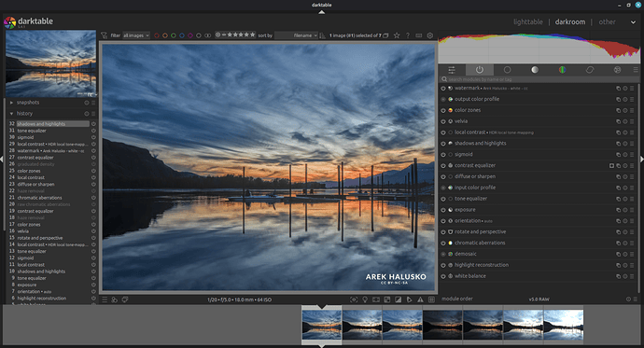
Task: Click the search modules input field
Action: (539, 79)
